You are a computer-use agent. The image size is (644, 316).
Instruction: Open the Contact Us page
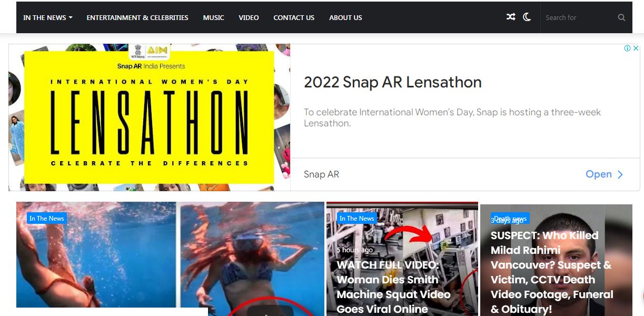click(x=294, y=17)
